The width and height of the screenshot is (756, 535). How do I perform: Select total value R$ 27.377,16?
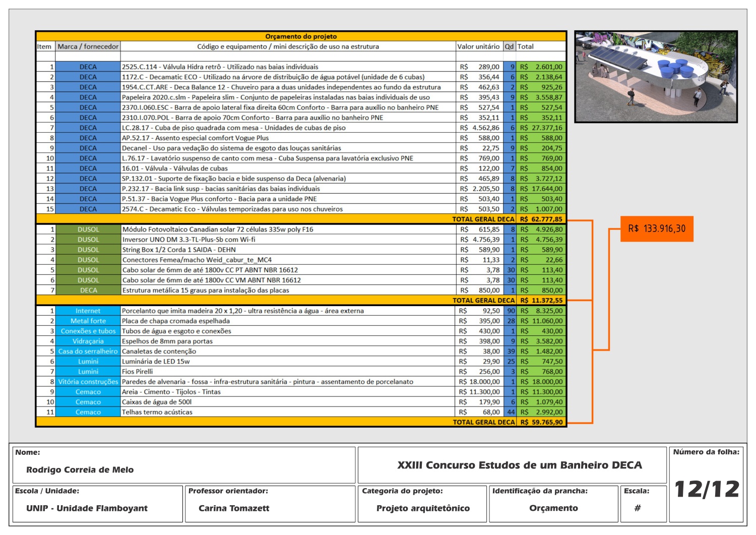click(541, 128)
